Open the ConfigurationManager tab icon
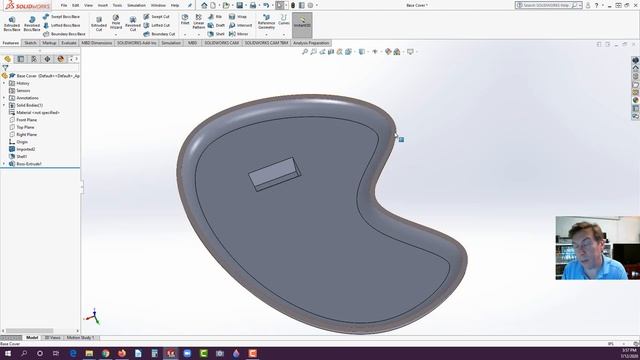 tap(34, 59)
